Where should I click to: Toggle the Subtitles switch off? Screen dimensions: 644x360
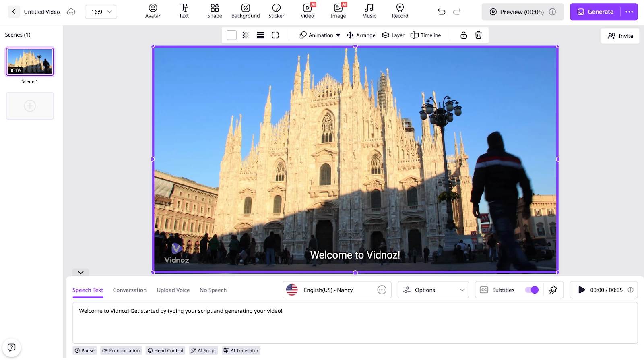click(532, 290)
